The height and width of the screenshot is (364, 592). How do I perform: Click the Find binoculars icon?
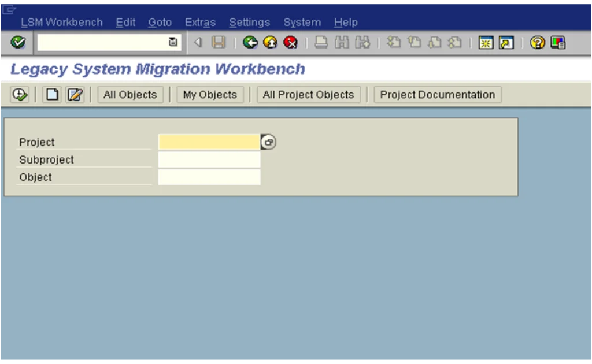(x=342, y=42)
